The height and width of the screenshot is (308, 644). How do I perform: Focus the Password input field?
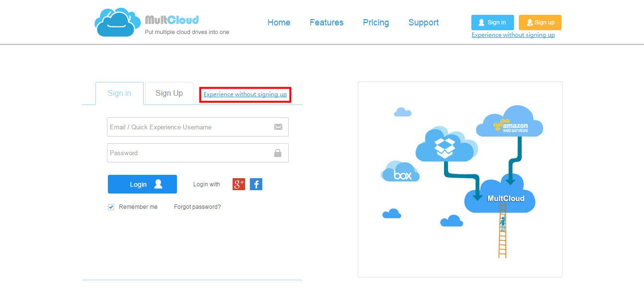pyautogui.click(x=198, y=153)
